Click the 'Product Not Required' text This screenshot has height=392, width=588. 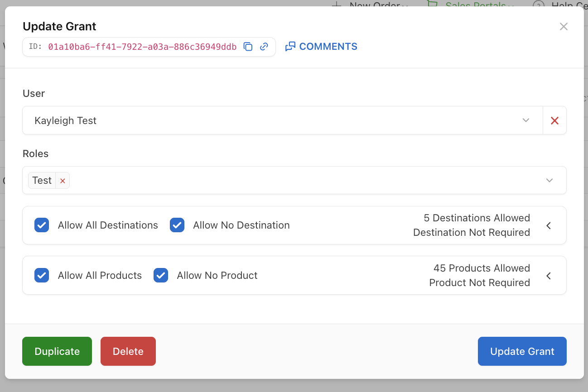click(x=479, y=282)
